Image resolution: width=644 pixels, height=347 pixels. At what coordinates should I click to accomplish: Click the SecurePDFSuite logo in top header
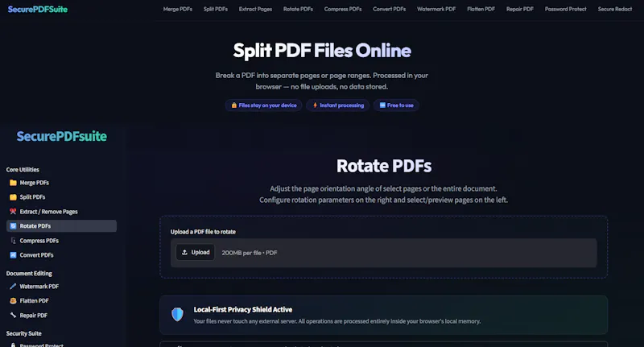pyautogui.click(x=38, y=9)
